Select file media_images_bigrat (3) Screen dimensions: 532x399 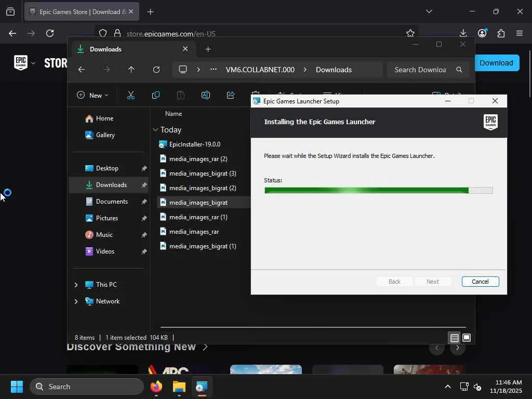click(204, 174)
